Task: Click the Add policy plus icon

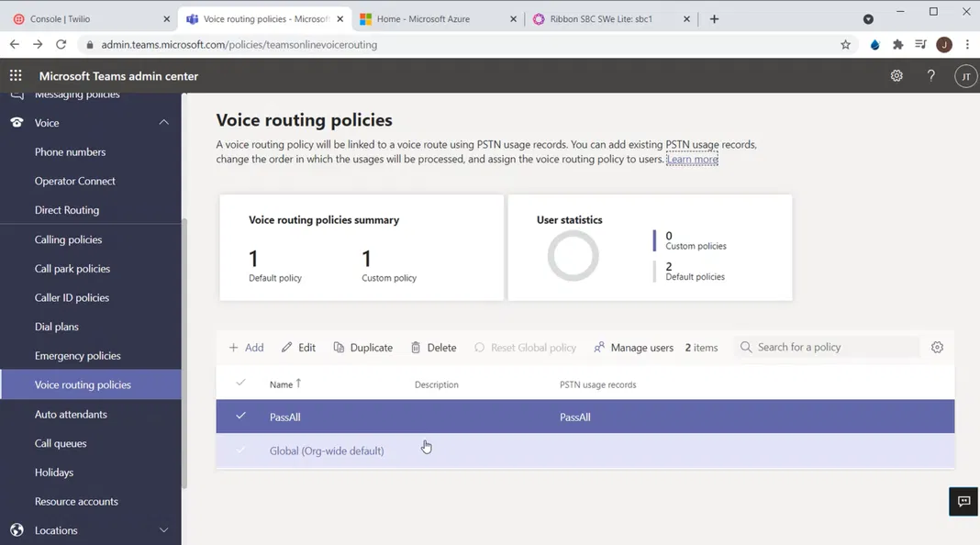Action: [234, 348]
